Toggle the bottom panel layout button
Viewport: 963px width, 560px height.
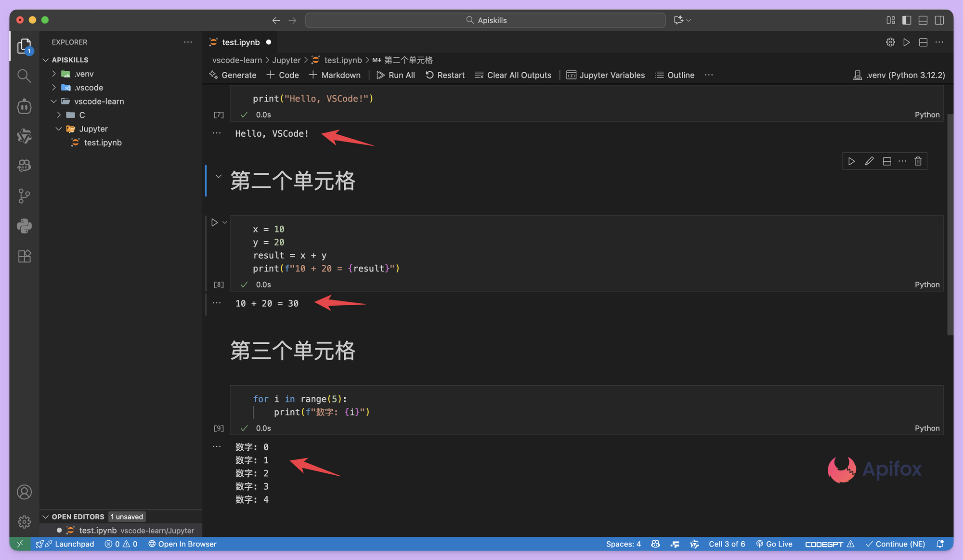pyautogui.click(x=923, y=20)
